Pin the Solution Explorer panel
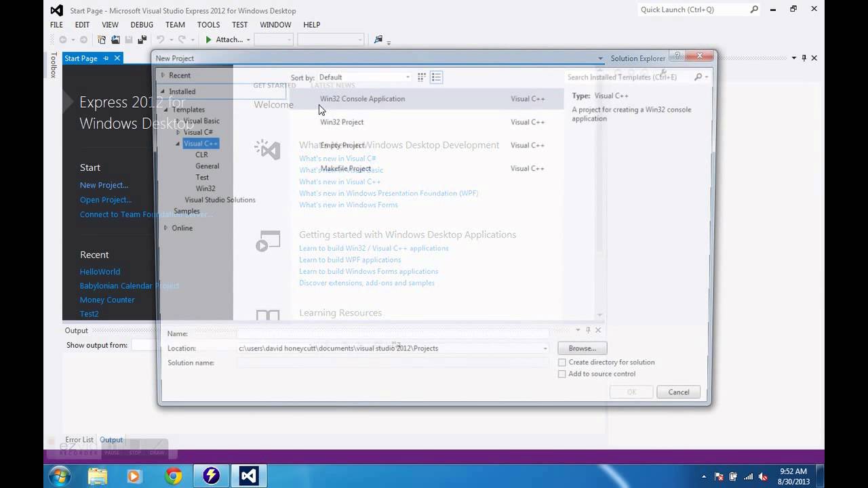The image size is (868, 488). tap(804, 58)
